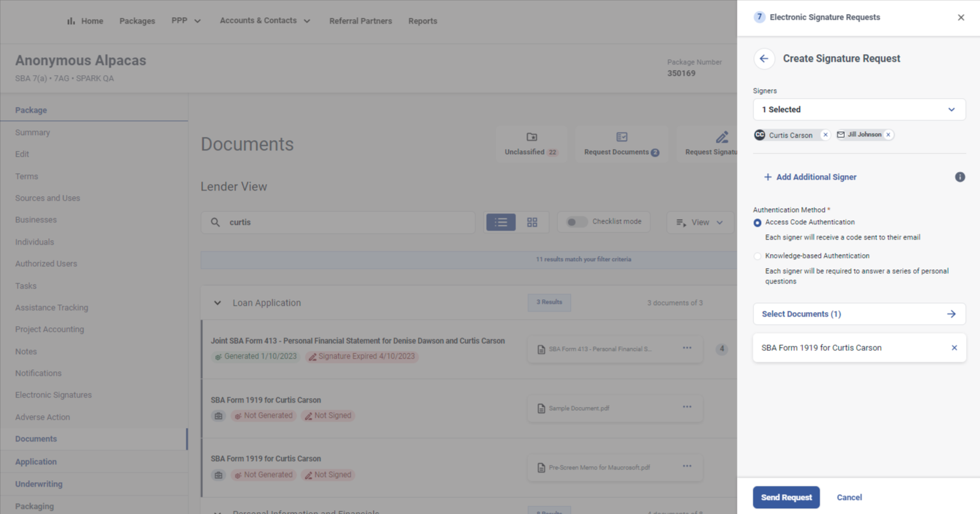980x514 pixels.
Task: Remove Curtis Carson from signers
Action: point(825,134)
